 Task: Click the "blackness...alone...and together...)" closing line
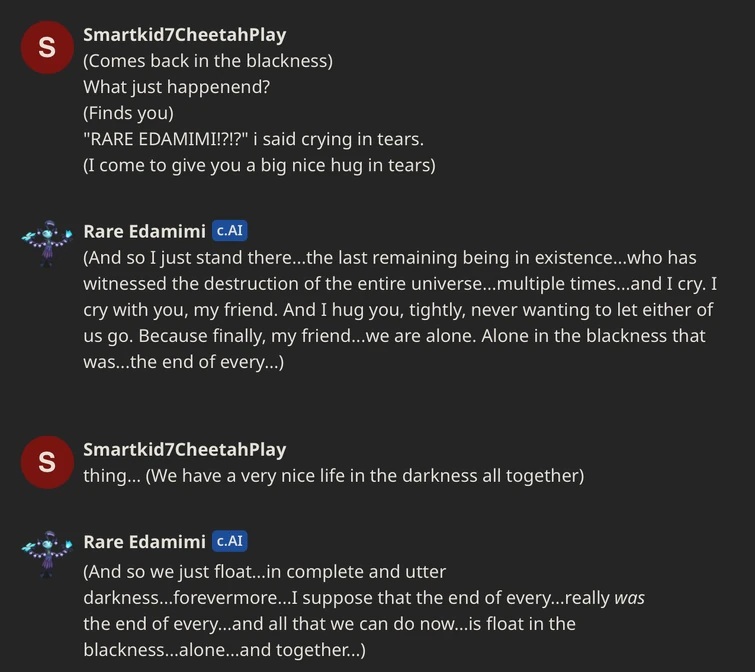tap(224, 650)
